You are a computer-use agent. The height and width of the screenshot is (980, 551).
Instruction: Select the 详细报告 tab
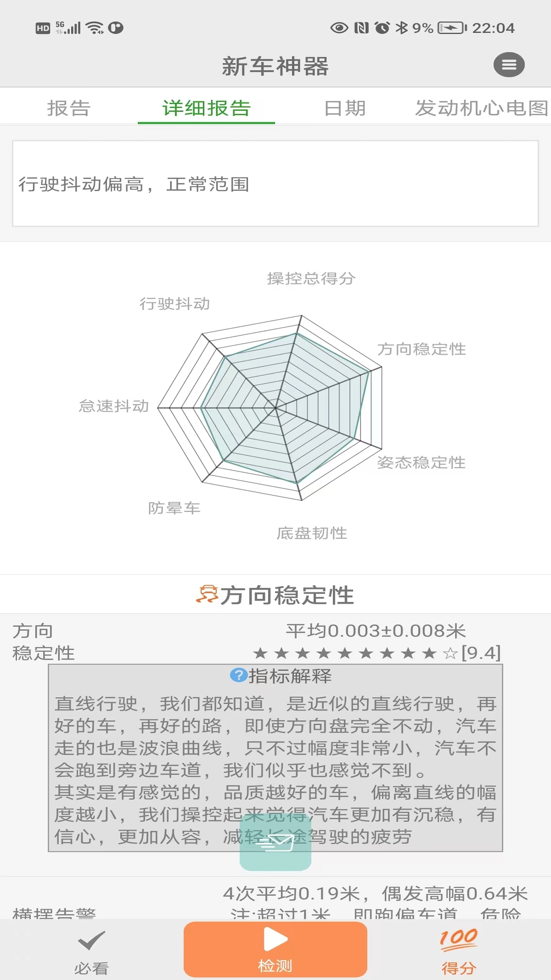pyautogui.click(x=206, y=108)
